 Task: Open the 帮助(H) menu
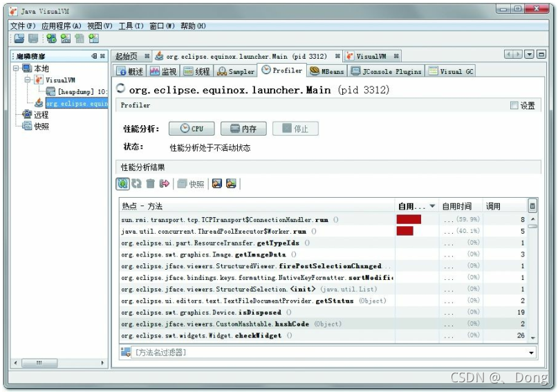193,26
